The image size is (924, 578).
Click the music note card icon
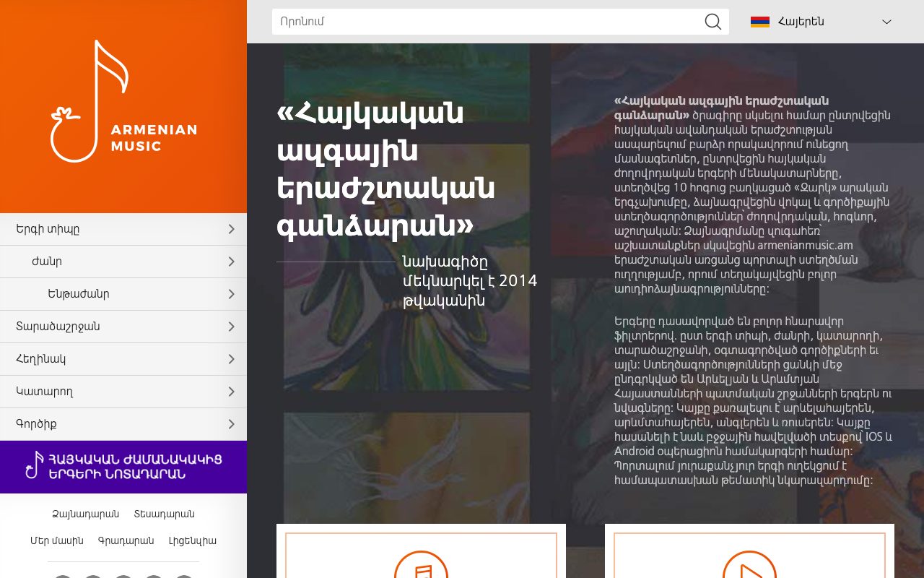click(x=422, y=565)
